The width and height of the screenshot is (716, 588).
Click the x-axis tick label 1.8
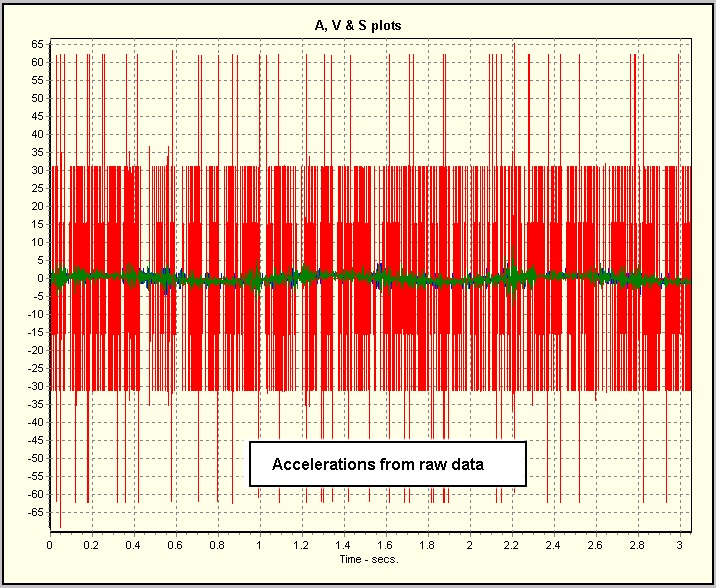pyautogui.click(x=427, y=545)
